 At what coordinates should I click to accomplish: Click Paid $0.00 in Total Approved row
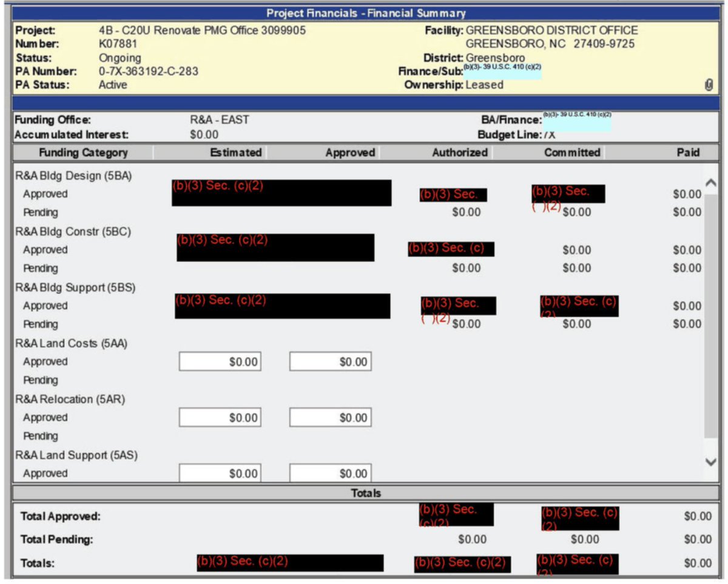(x=698, y=517)
